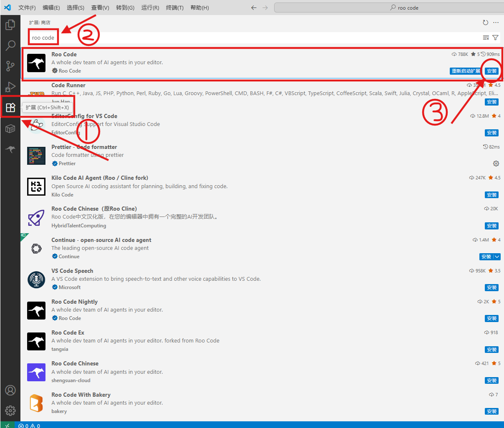Select the Extensions icon in activity bar
Screen dimensions: 504x428
[10, 108]
